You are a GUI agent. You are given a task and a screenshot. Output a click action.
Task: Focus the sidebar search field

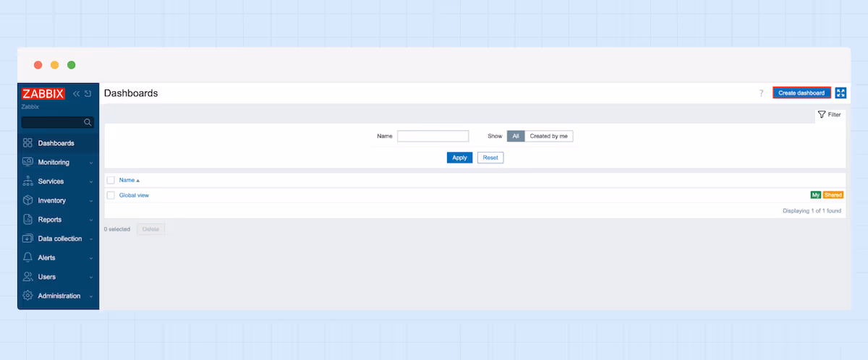(58, 122)
